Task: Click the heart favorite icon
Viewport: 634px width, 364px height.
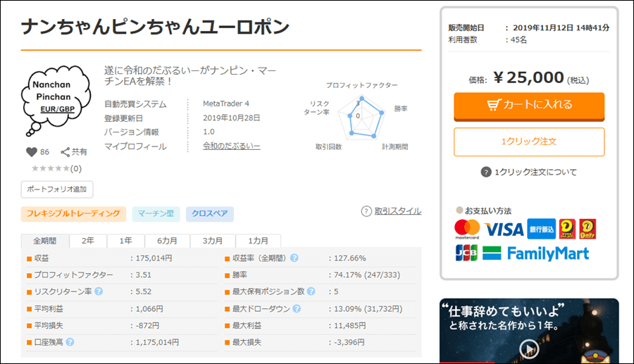Action: coord(31,151)
